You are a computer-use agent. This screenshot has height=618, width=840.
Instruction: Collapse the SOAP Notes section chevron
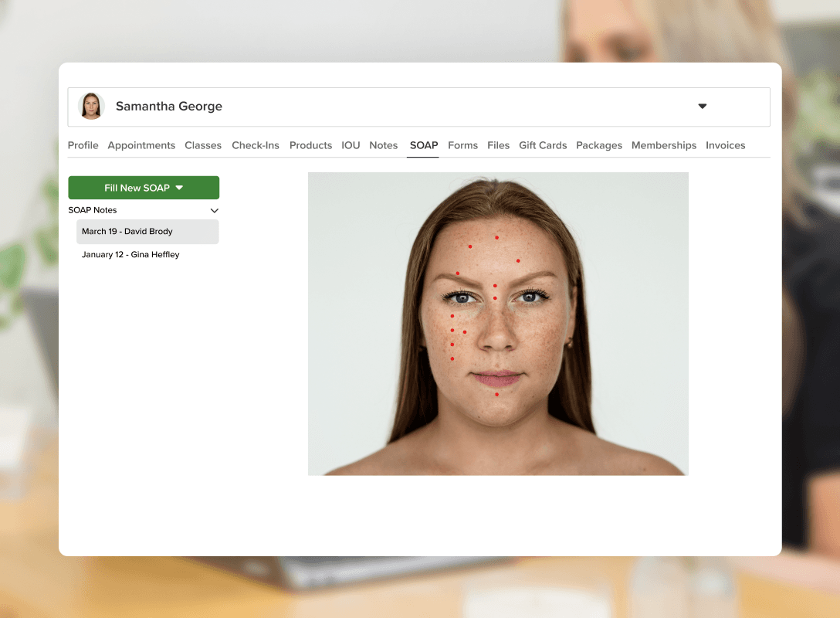coord(215,210)
